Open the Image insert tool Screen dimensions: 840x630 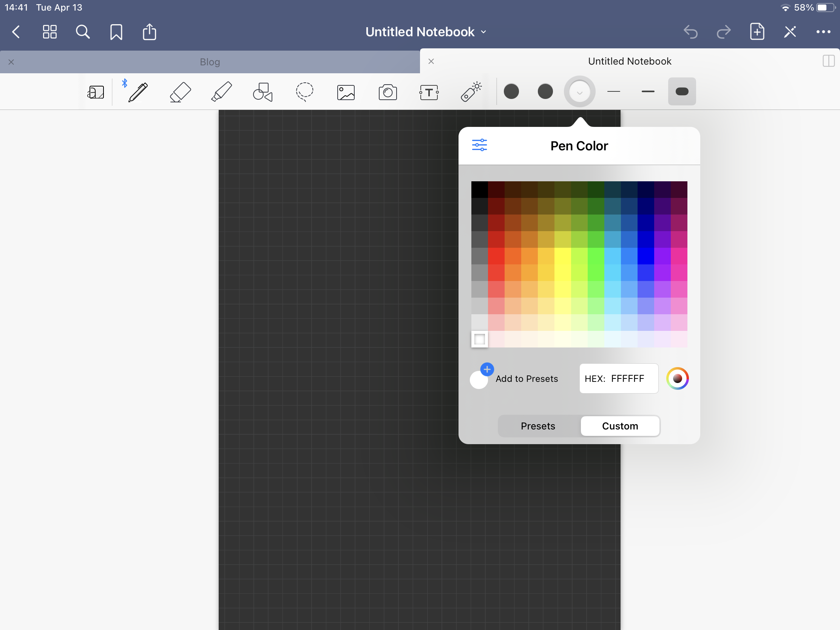[x=346, y=92]
